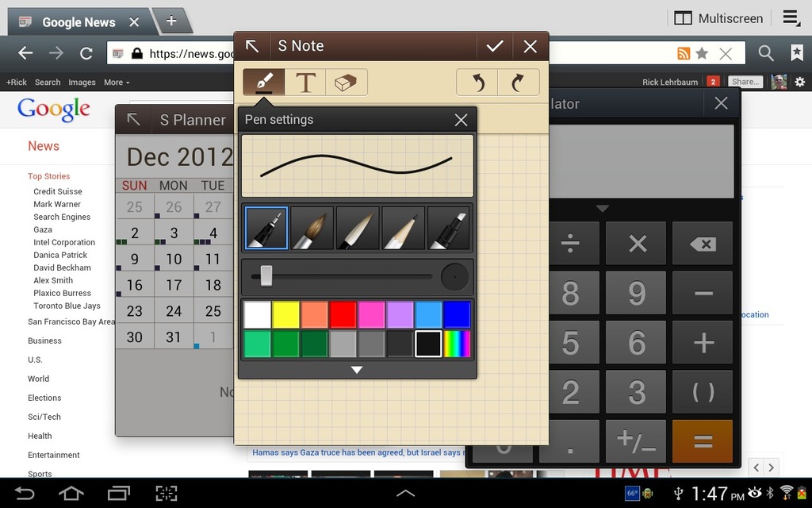Select the Text tool in S Note
The width and height of the screenshot is (812, 508).
point(305,83)
